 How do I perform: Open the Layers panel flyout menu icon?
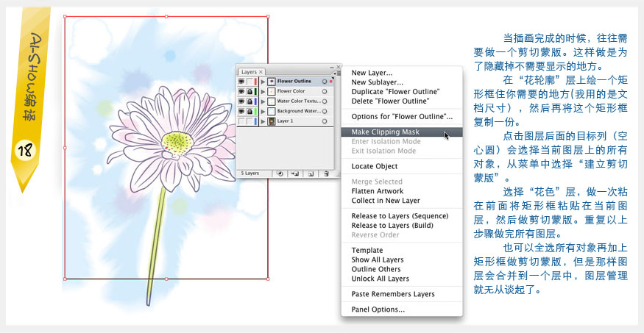(x=338, y=73)
